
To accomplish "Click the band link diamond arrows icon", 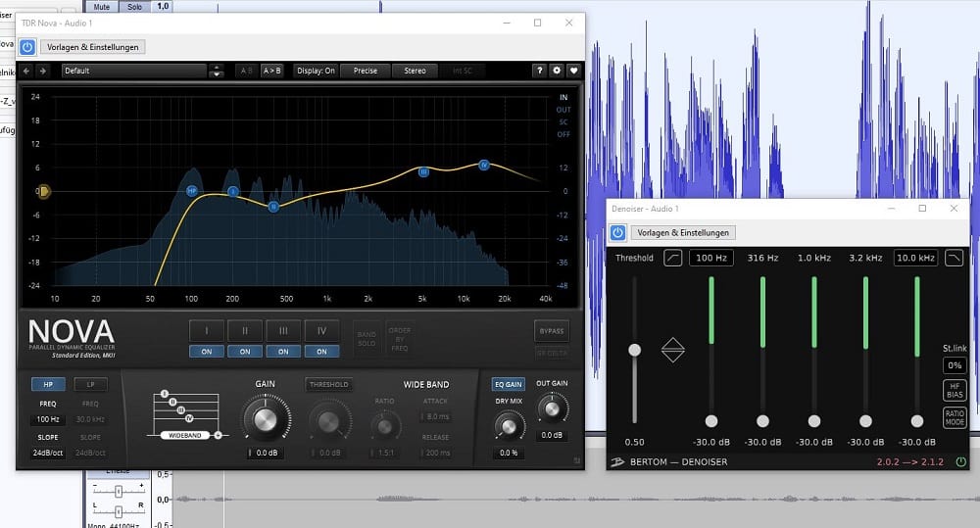I will point(672,350).
